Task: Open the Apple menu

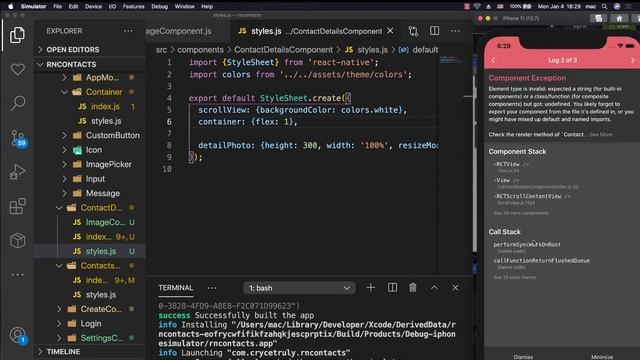Action: pos(11,7)
